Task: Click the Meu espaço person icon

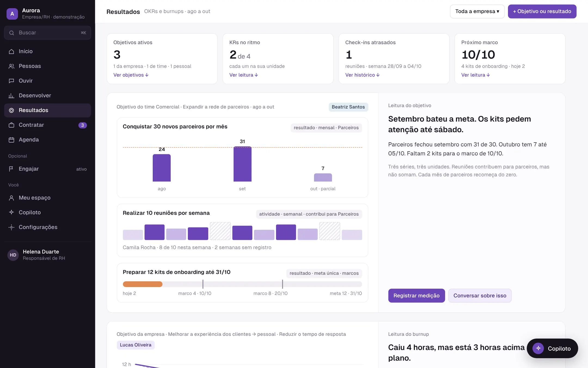Action: [x=11, y=198]
